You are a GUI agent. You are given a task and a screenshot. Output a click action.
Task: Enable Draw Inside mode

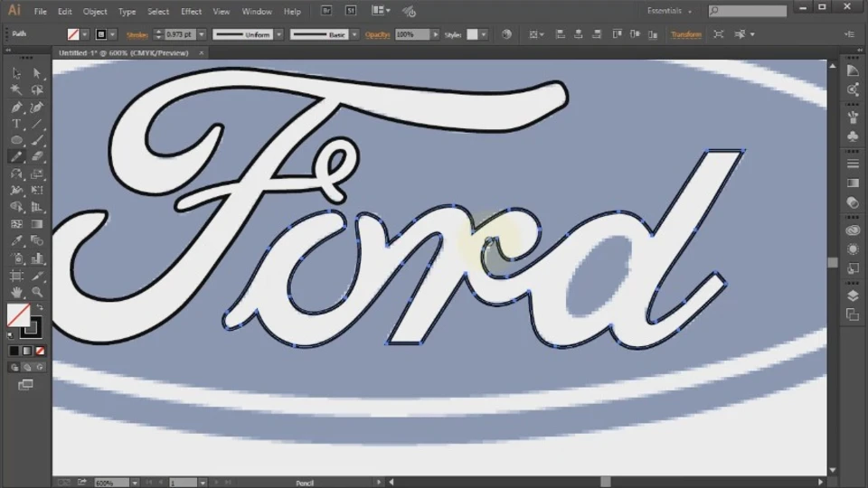pos(40,367)
